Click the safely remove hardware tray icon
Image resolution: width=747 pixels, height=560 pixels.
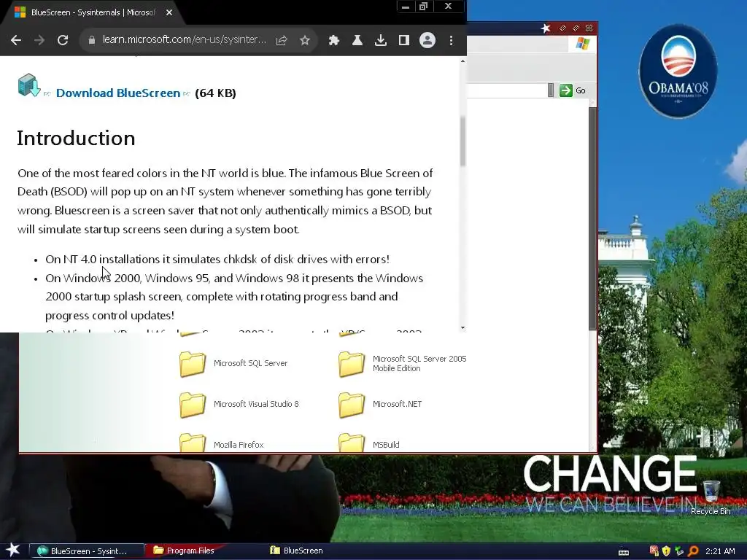(679, 551)
